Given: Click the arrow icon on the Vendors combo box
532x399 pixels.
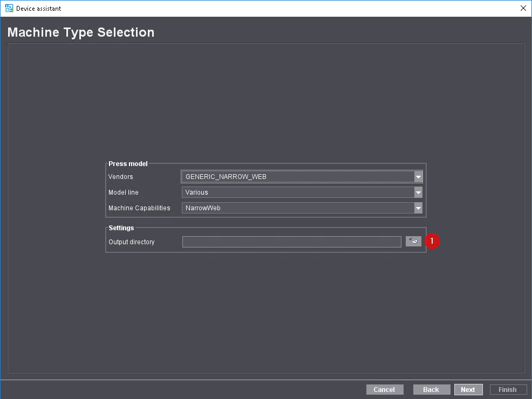Looking at the screenshot, I should [x=418, y=176].
